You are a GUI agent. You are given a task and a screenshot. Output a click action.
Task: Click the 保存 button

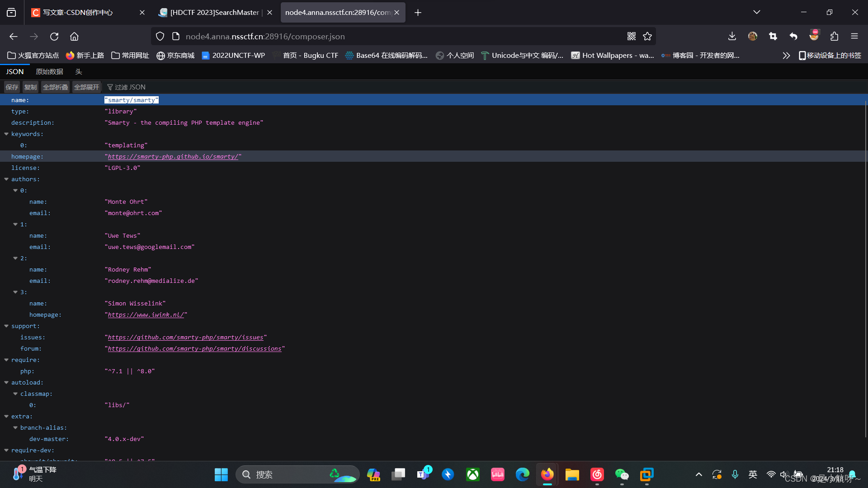click(x=12, y=87)
